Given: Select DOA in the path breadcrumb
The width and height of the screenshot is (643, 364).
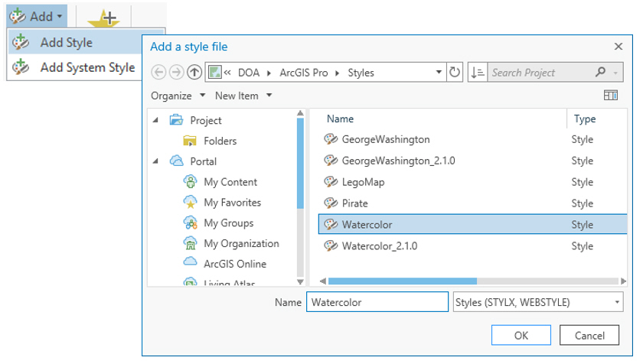Looking at the screenshot, I should (x=249, y=73).
